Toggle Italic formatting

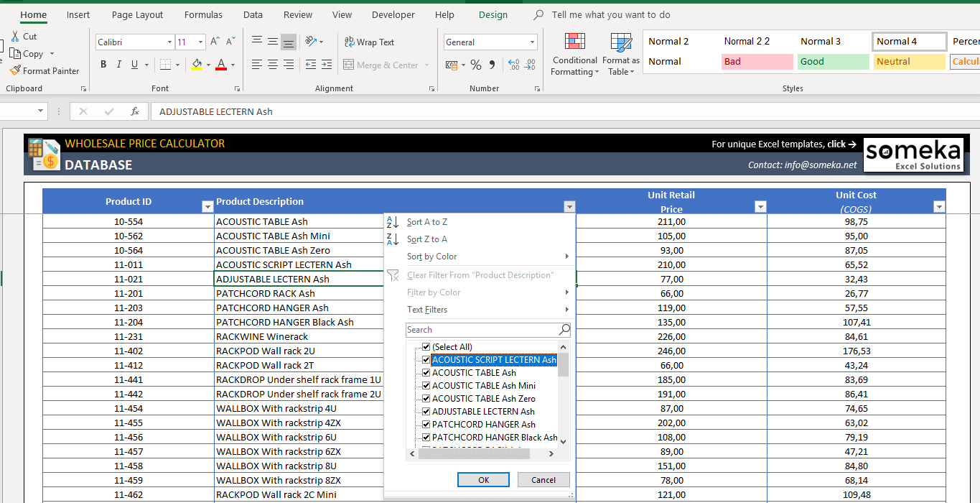point(118,64)
